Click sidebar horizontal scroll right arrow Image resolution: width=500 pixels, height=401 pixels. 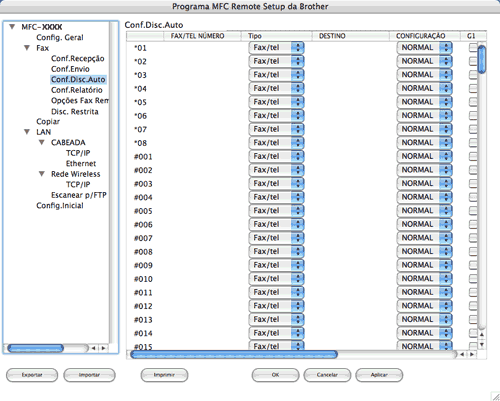(x=104, y=348)
